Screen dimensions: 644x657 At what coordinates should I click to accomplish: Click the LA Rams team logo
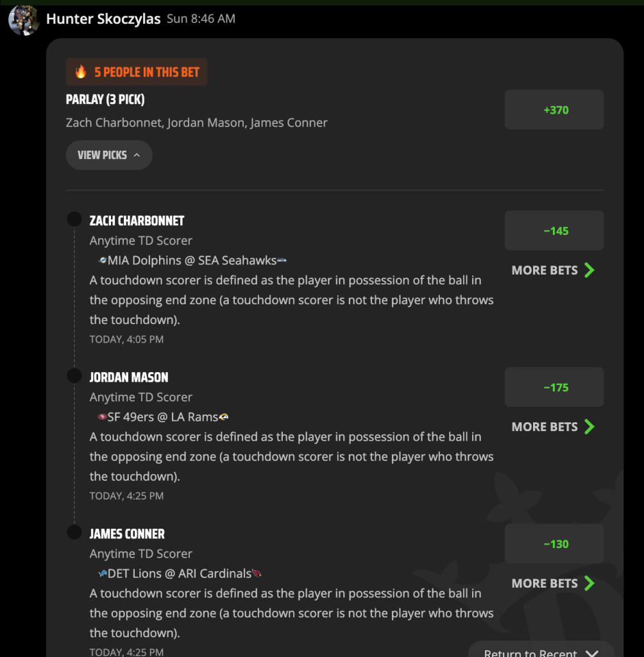click(224, 417)
